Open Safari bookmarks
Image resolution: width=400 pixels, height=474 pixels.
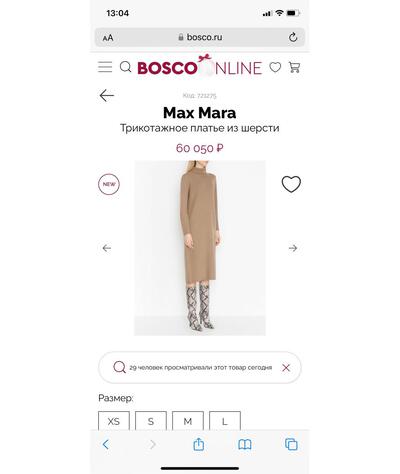pyautogui.click(x=245, y=444)
